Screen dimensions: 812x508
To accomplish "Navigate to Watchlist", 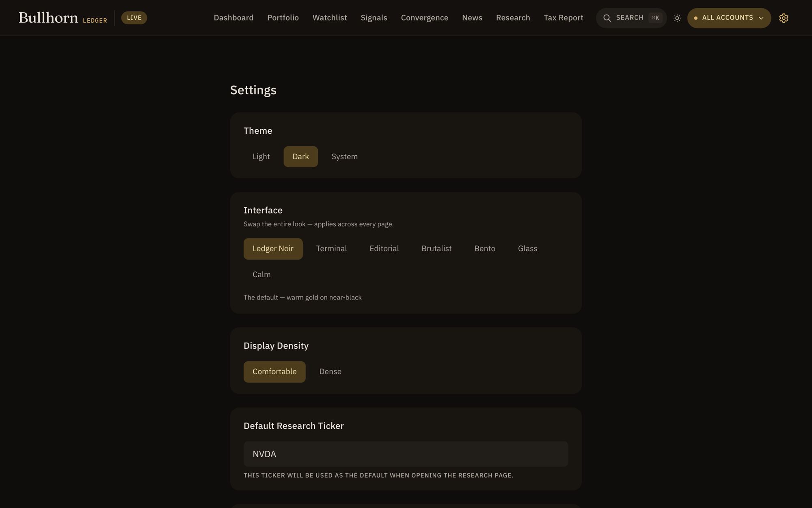I will click(330, 18).
